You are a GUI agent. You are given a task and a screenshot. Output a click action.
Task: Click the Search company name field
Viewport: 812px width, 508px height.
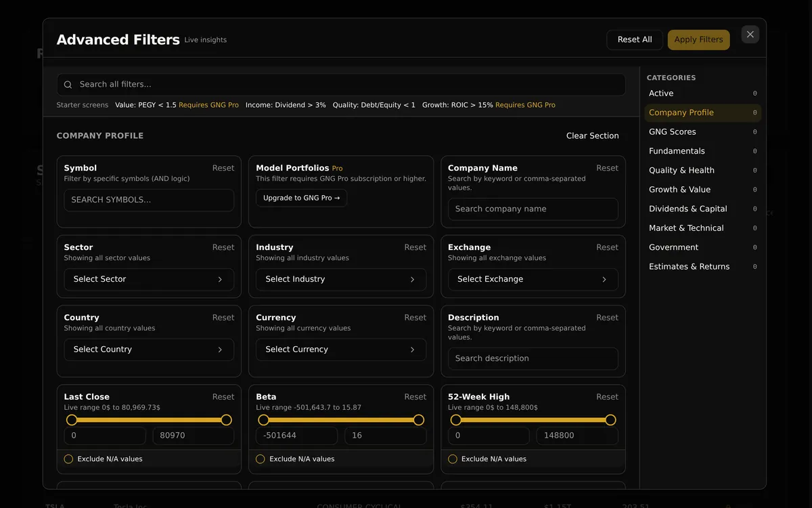coord(533,209)
